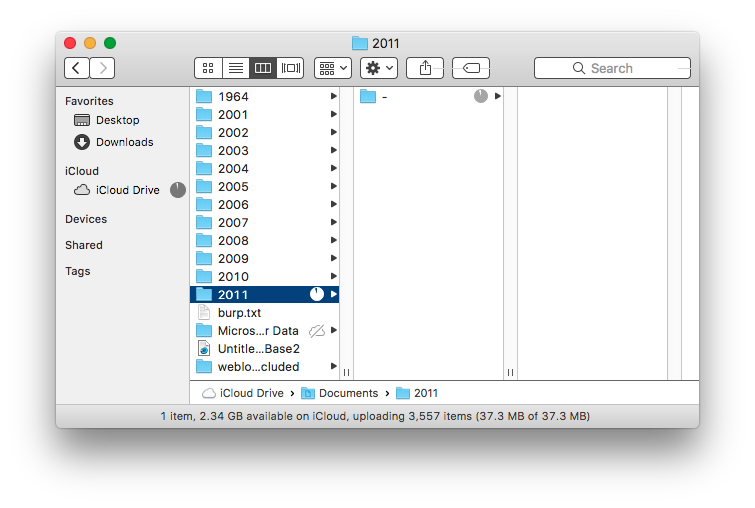The image size is (755, 508).
Task: Select the 2005 folder
Action: pyautogui.click(x=264, y=186)
